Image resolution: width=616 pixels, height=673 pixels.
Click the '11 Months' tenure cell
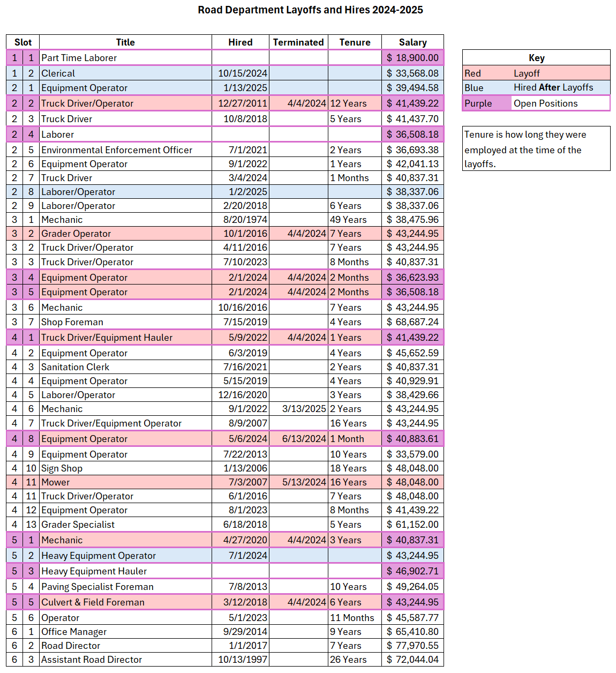tap(355, 618)
